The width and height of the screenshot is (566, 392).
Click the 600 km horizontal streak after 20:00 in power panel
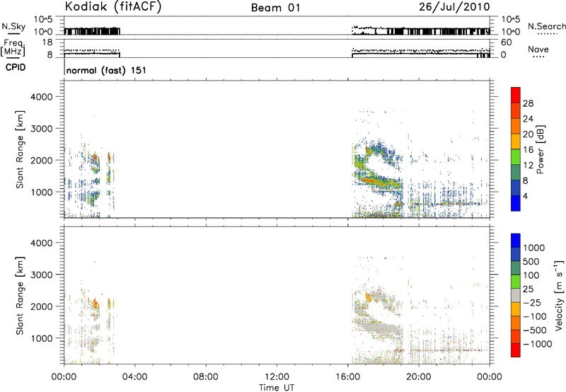click(448, 204)
